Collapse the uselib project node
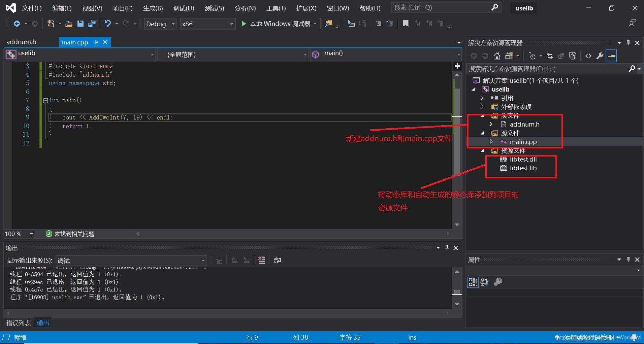 pyautogui.click(x=473, y=89)
